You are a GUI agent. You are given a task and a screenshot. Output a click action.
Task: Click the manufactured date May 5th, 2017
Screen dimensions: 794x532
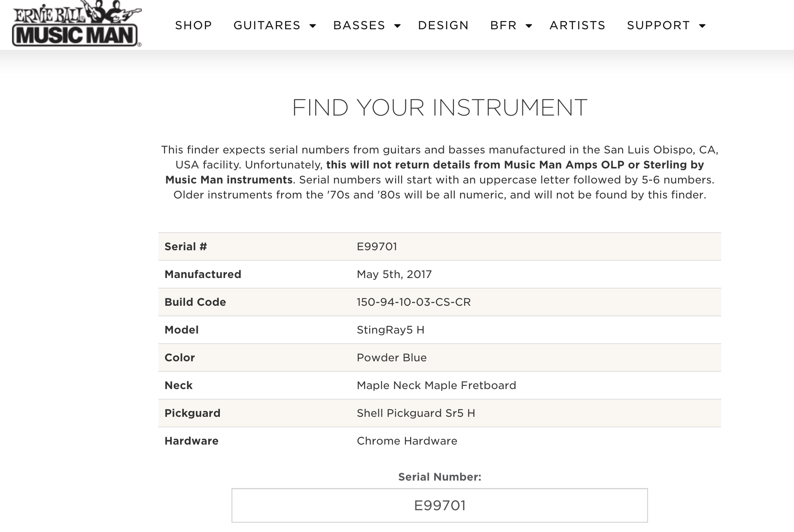(394, 274)
